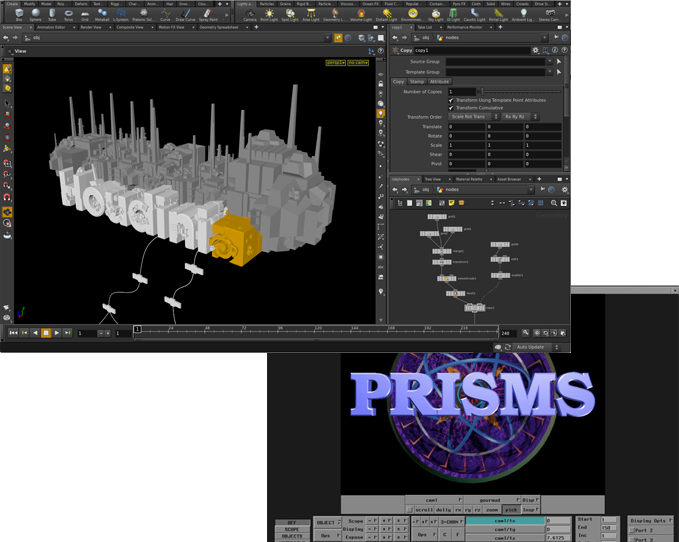The width and height of the screenshot is (679, 542).
Task: Open the Scale Rot Trans dropdown
Action: tap(472, 117)
